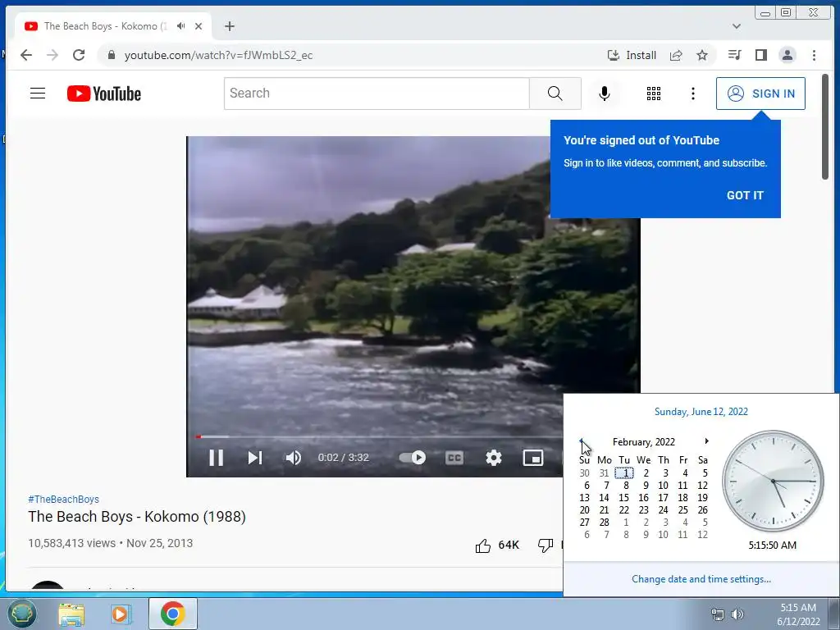Open a new Chrome tab
The height and width of the screenshot is (630, 840).
pyautogui.click(x=230, y=25)
